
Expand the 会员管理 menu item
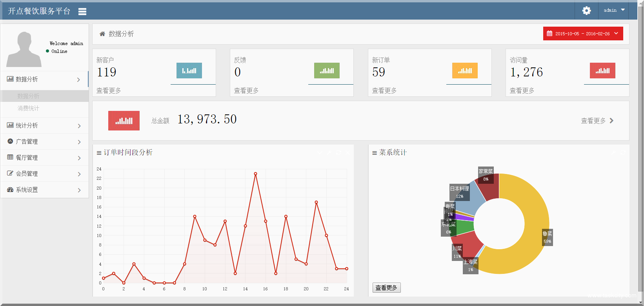tap(44, 174)
